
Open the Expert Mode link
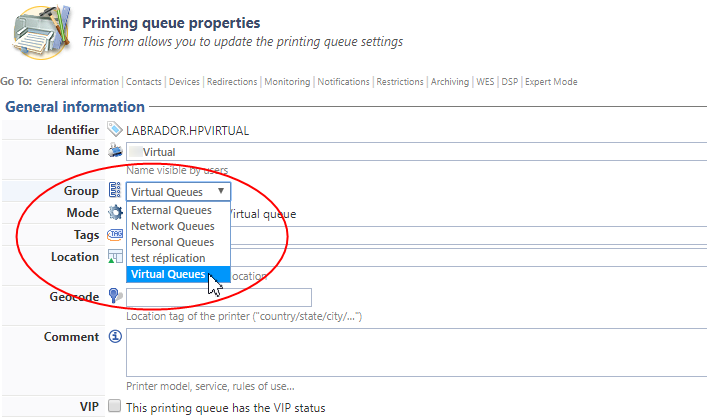(x=551, y=82)
